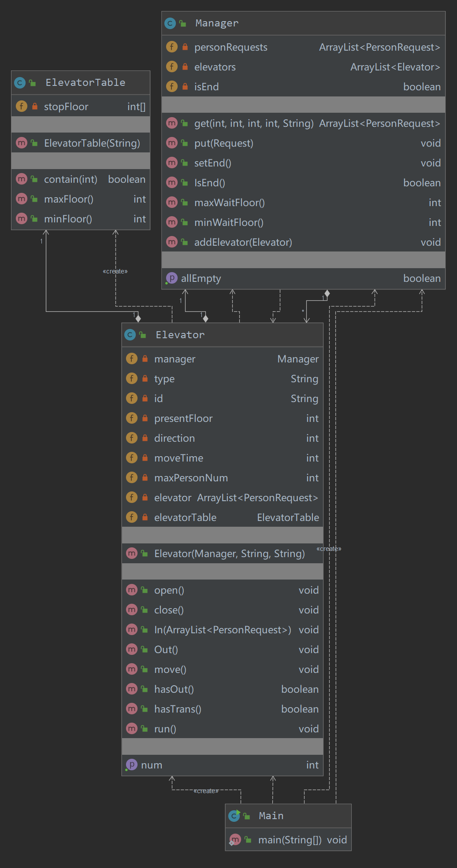Image resolution: width=457 pixels, height=868 pixels.
Task: Click the property icon next to allEmpty
Action: [171, 278]
